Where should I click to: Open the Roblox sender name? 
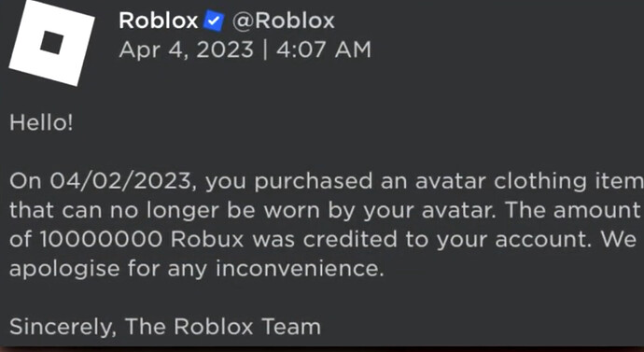click(x=159, y=21)
